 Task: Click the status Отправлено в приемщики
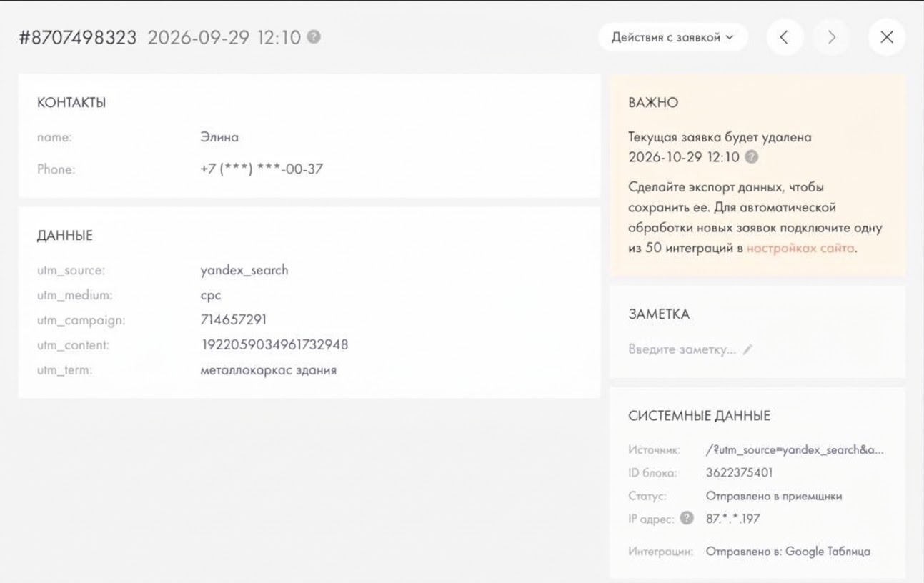[x=774, y=496]
